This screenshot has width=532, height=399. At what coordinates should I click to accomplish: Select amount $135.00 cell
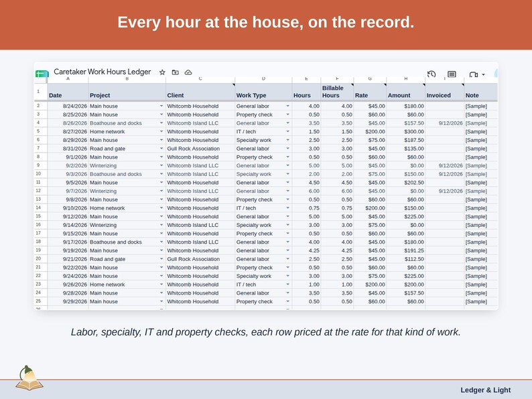point(406,149)
